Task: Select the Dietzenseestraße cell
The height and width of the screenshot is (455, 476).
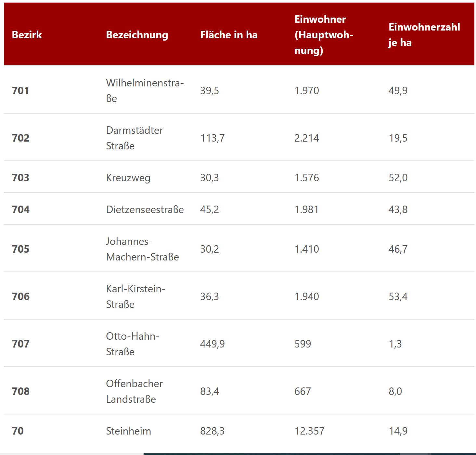Action: (145, 209)
